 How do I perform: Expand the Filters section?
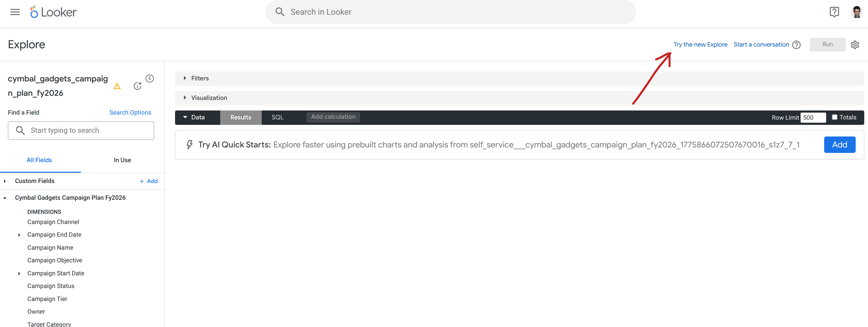coord(185,78)
